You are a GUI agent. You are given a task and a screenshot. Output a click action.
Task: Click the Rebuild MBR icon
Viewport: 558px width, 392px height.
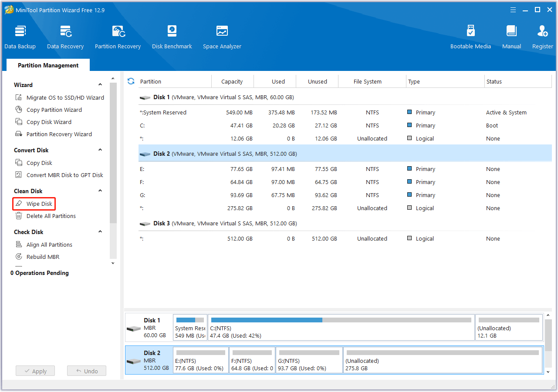pyautogui.click(x=19, y=257)
